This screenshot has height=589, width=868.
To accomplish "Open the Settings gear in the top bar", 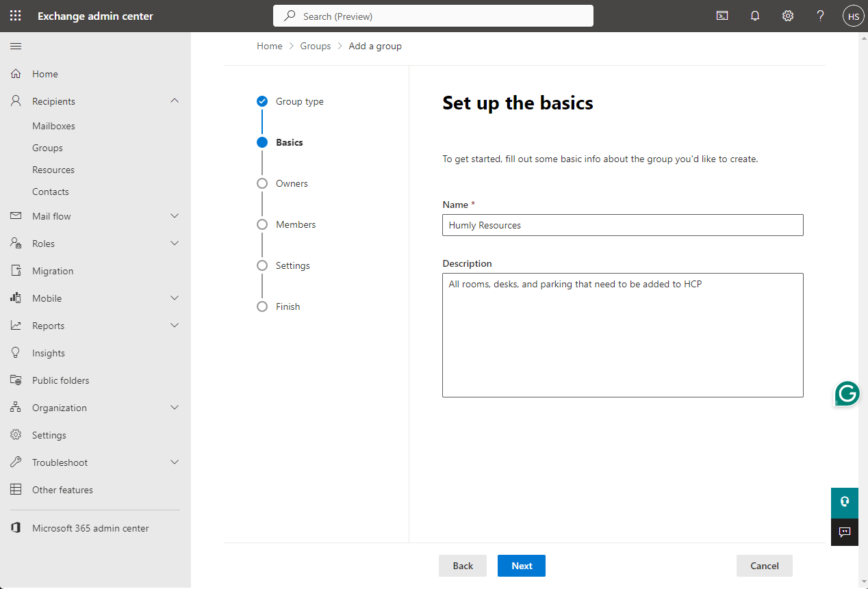I will click(787, 15).
